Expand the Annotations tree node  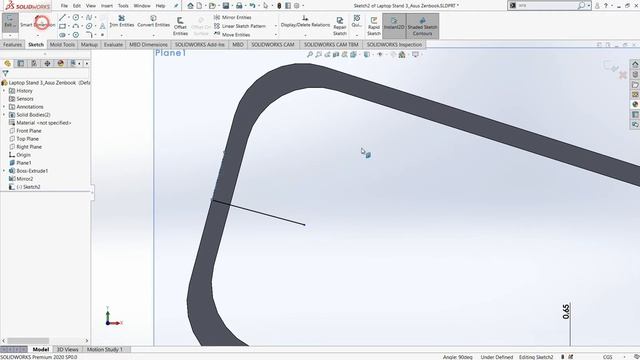[4, 107]
